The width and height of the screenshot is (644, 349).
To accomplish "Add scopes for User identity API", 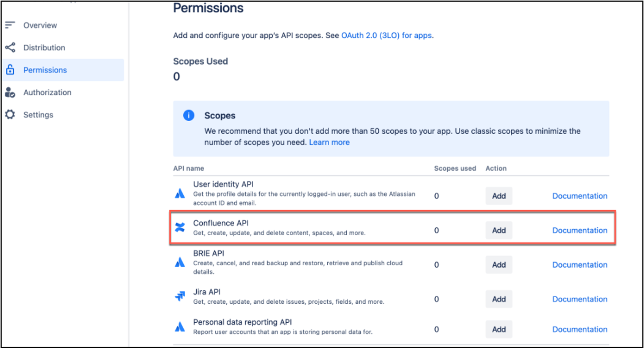I will 499,196.
